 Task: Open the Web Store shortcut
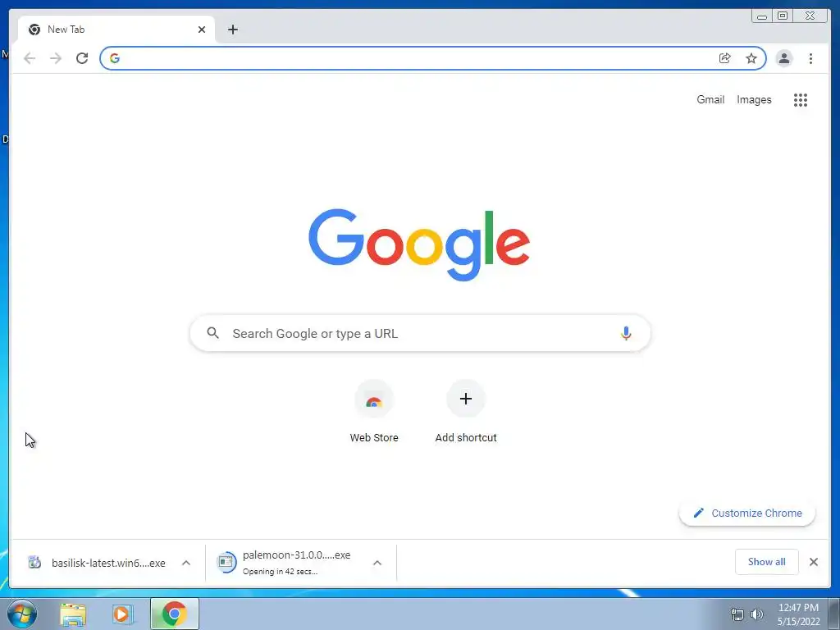(374, 412)
